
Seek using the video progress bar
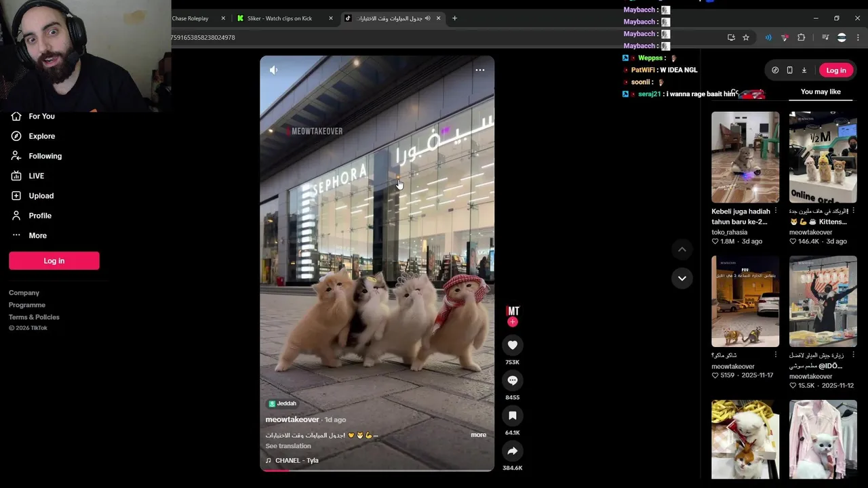(x=377, y=469)
